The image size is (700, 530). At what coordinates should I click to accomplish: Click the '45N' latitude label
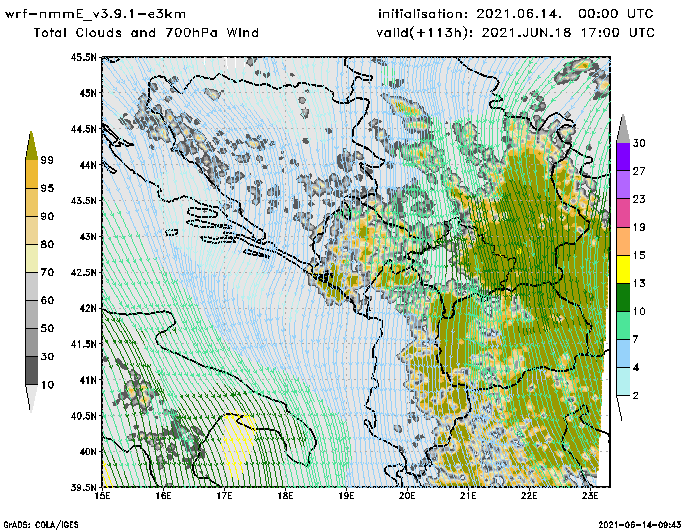[x=88, y=93]
